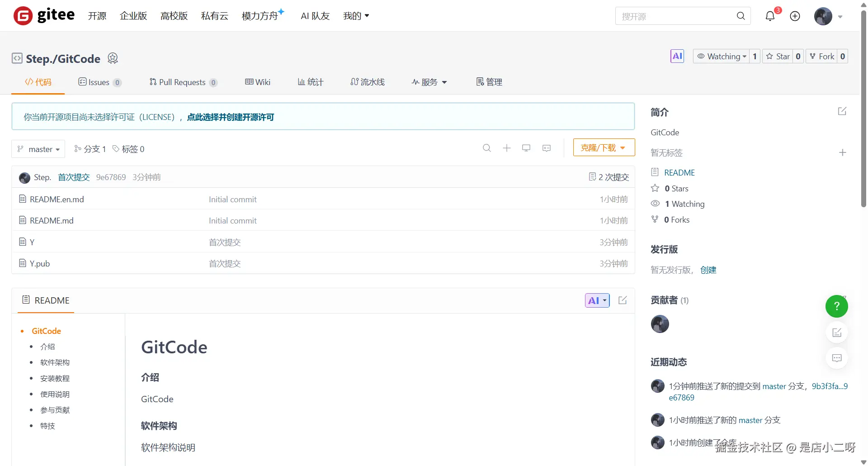Image resolution: width=868 pixels, height=466 pixels.
Task: Click the repository badge icon beside GitCode
Action: 113,58
